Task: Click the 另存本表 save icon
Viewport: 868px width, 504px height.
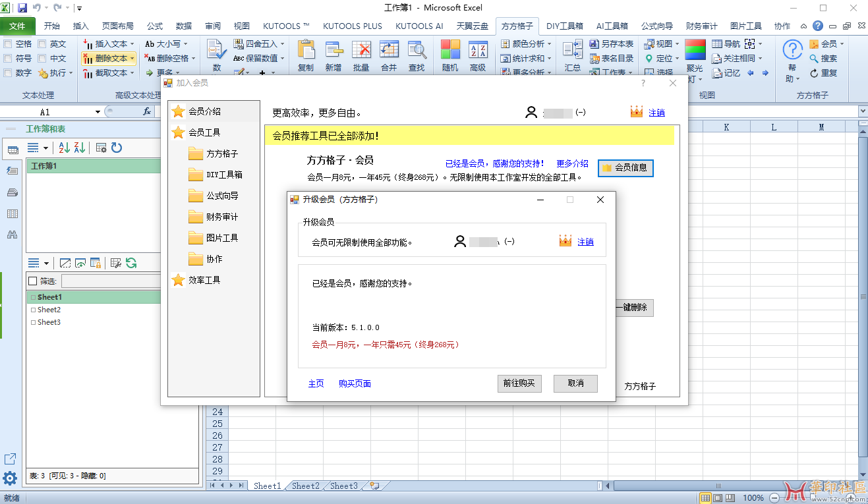Action: tap(594, 43)
